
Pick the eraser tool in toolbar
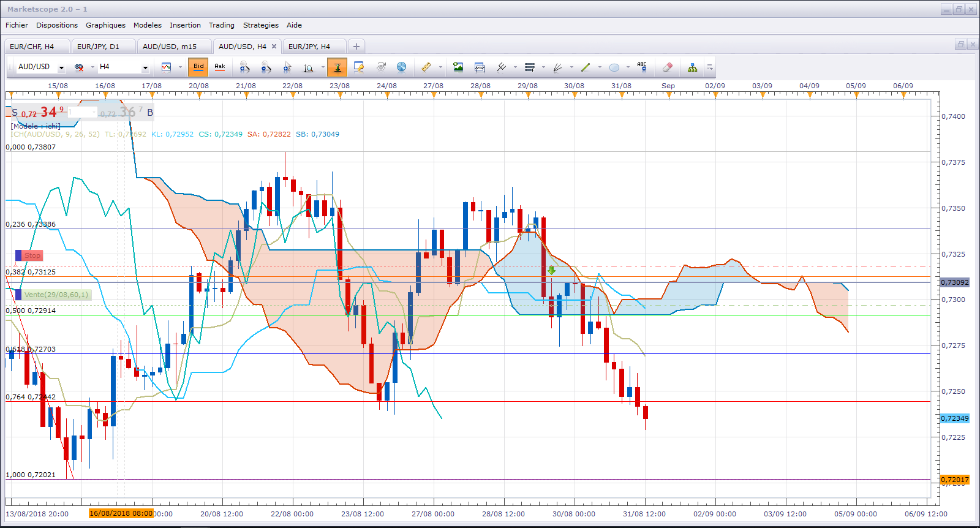pyautogui.click(x=668, y=67)
